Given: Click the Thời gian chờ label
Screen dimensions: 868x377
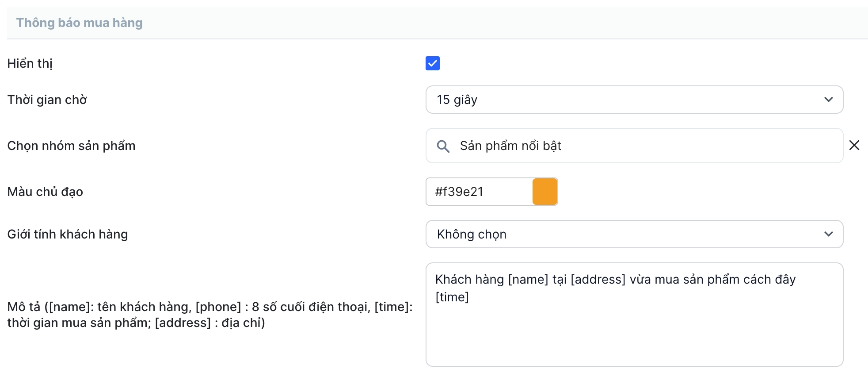Looking at the screenshot, I should point(47,100).
